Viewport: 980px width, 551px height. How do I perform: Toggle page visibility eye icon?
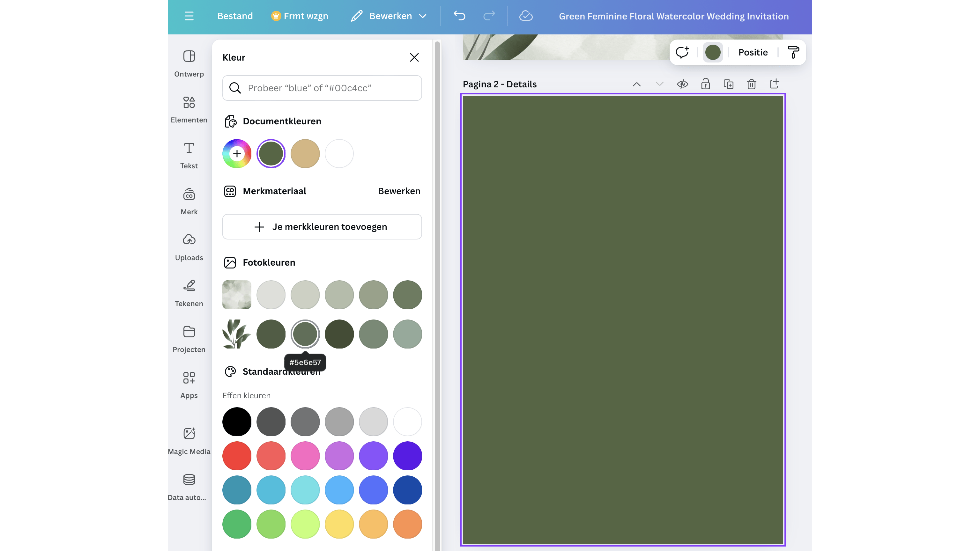682,84
